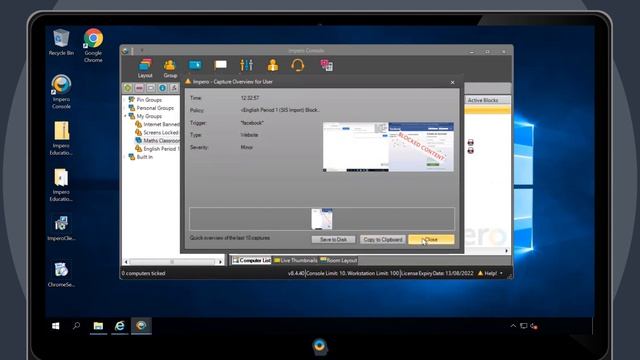The image size is (640, 360).
Task: Open Internet Explorer from the taskbar
Action: click(120, 326)
